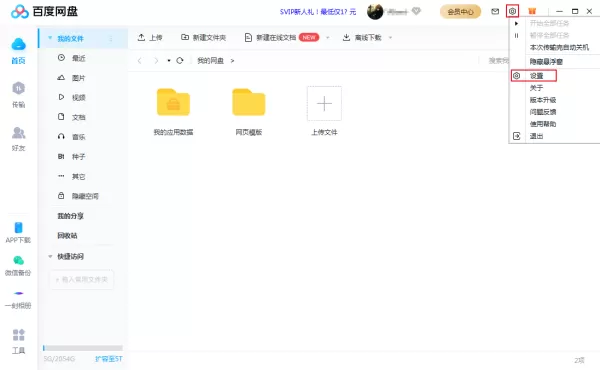
Task: Open the 我的应用数据 folder
Action: point(173,112)
